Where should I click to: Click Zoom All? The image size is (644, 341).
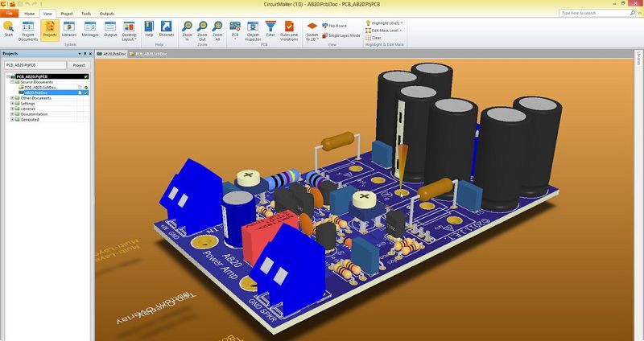(217, 31)
